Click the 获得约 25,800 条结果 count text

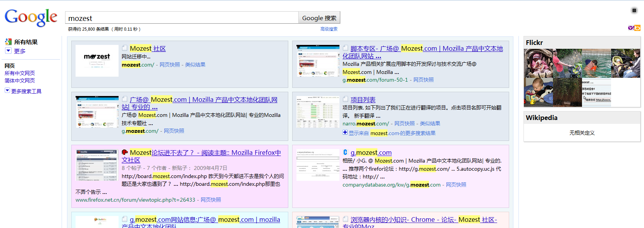coord(88,29)
